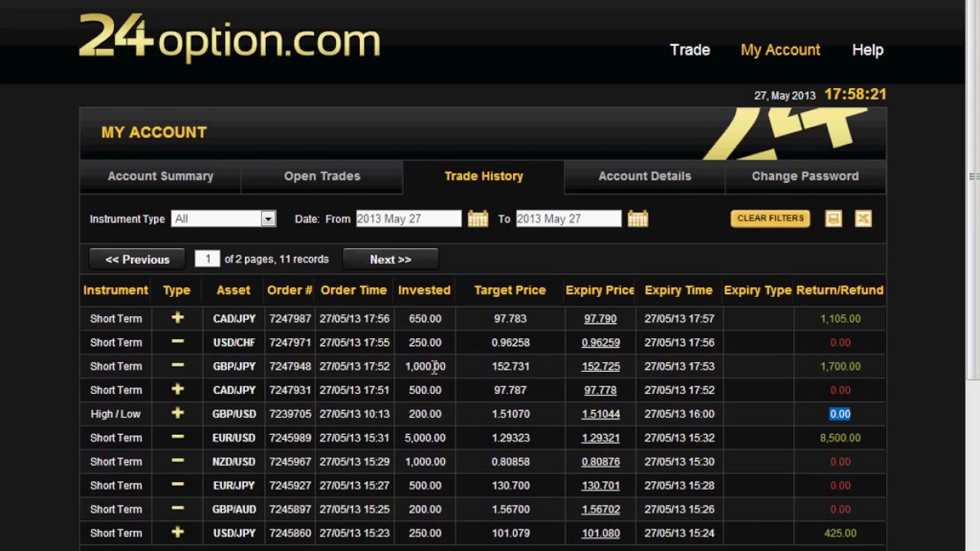The height and width of the screenshot is (551, 980).
Task: Select the Trade History tab
Action: click(484, 176)
